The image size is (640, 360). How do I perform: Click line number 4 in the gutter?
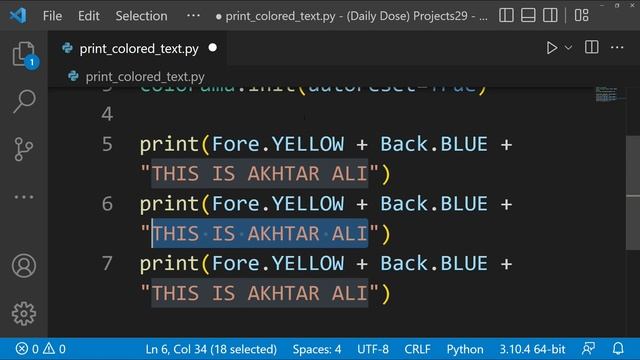[107, 114]
